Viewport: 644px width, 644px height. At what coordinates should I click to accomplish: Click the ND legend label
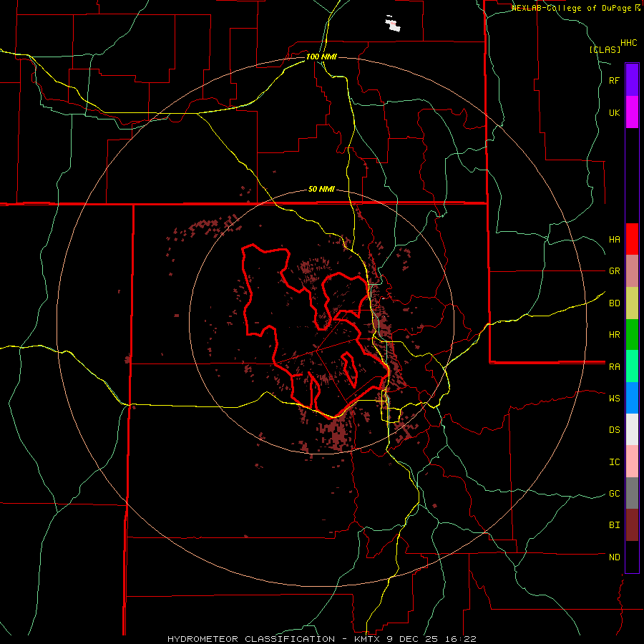[x=614, y=557]
